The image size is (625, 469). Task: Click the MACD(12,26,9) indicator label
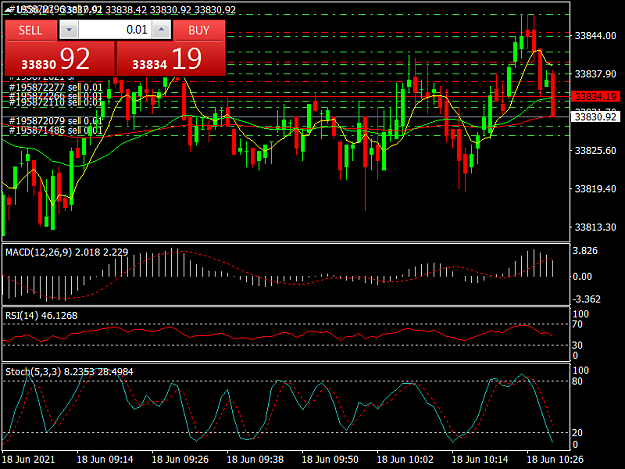67,252
